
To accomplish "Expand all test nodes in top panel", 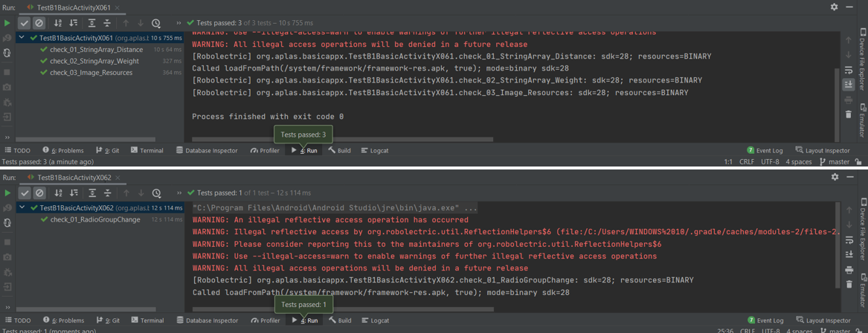I will click(92, 24).
